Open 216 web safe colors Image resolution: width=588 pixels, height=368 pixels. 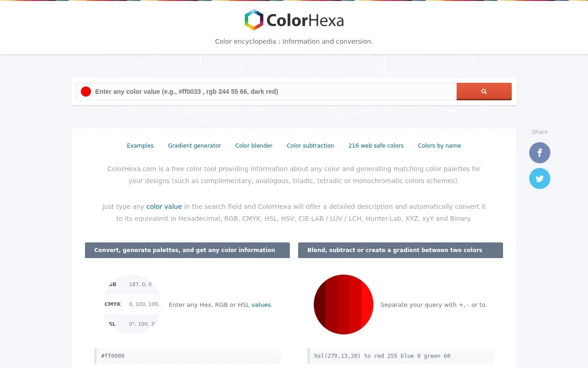click(376, 146)
